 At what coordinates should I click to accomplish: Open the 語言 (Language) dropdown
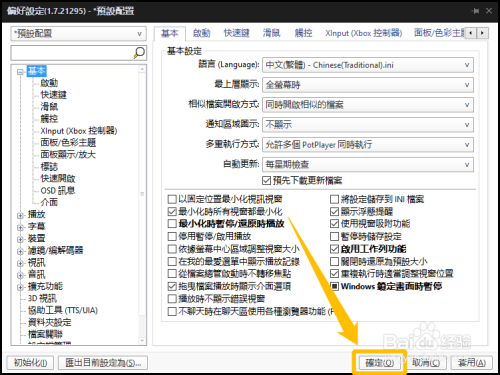[x=368, y=65]
